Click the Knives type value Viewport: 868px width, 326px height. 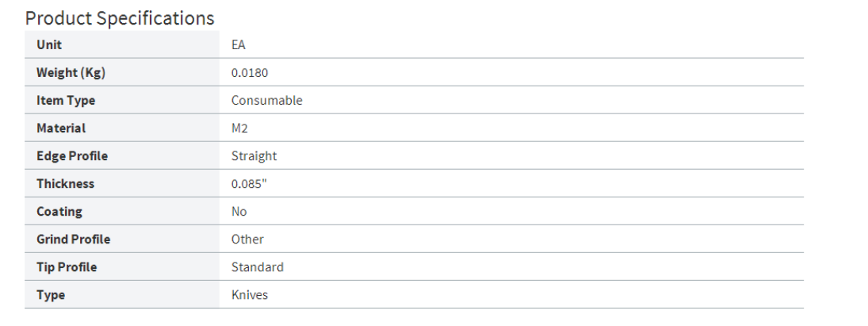(x=250, y=295)
